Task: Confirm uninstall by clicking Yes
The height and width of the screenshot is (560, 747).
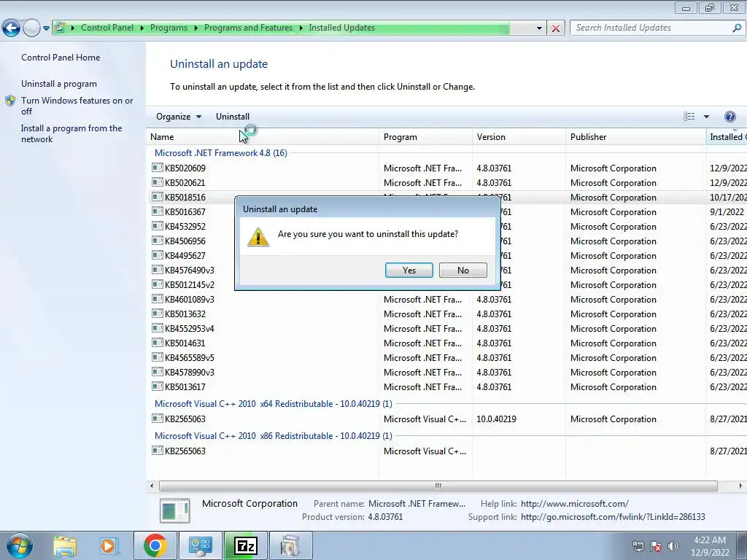Action: 409,270
